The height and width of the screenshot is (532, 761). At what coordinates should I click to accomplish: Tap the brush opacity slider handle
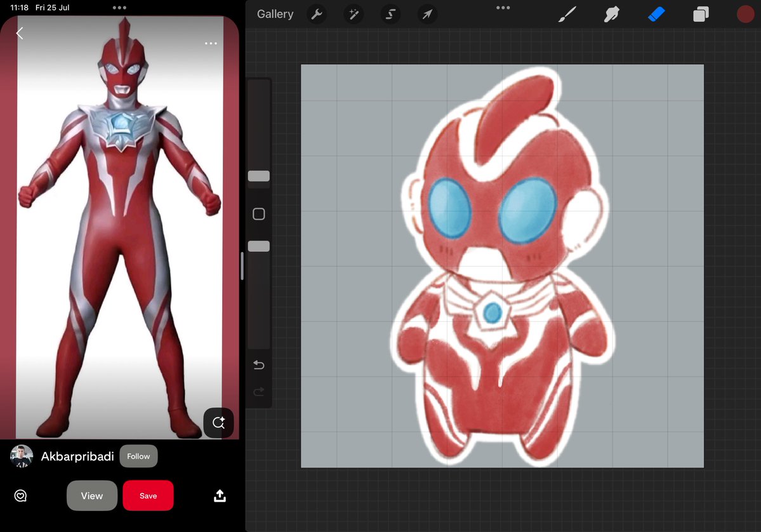(x=259, y=246)
